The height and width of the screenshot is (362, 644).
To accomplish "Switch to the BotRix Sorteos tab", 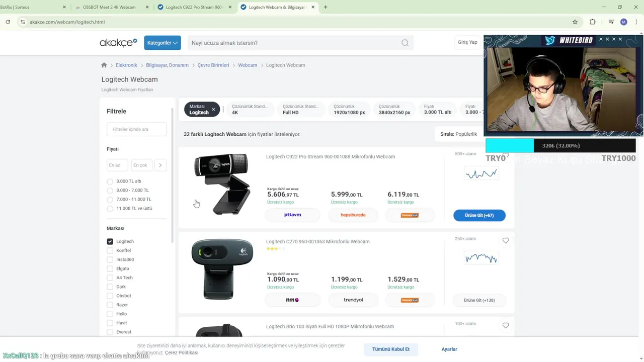I will point(30,7).
